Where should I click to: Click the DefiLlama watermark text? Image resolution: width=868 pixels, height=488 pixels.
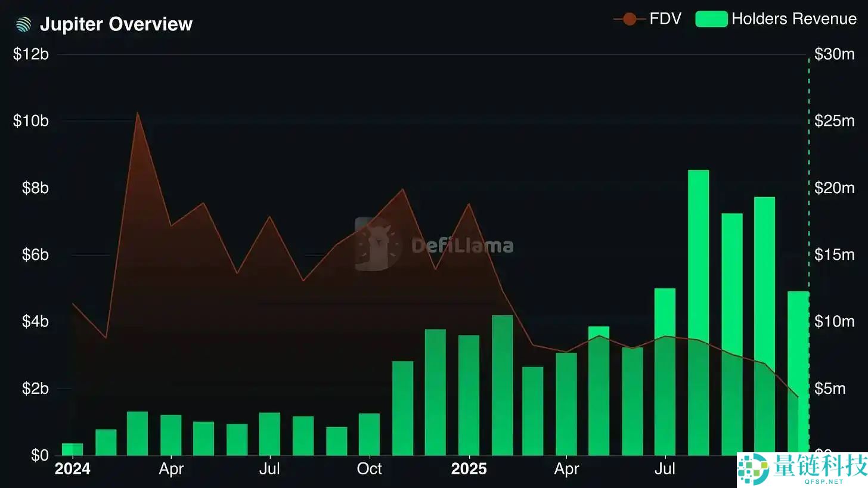tap(462, 245)
